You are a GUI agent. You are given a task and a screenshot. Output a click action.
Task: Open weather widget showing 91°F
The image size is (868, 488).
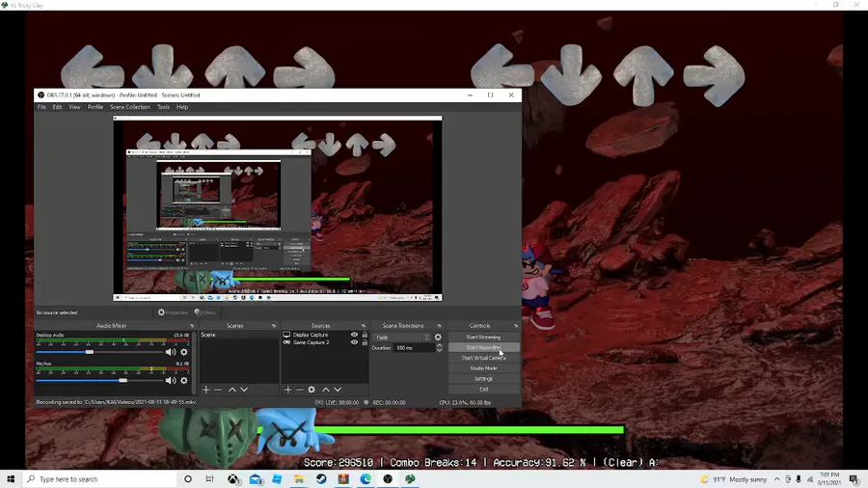coord(734,479)
